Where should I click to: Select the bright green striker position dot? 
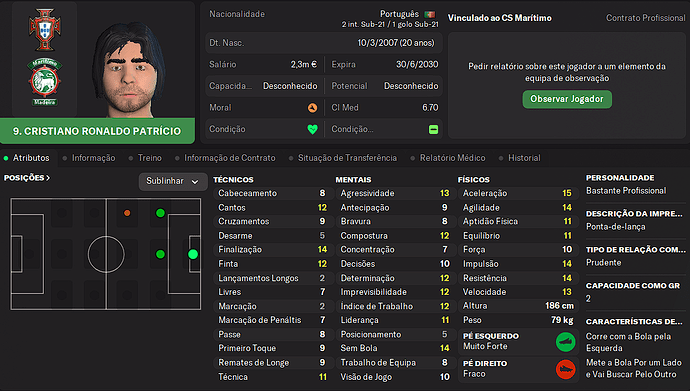coord(193,254)
